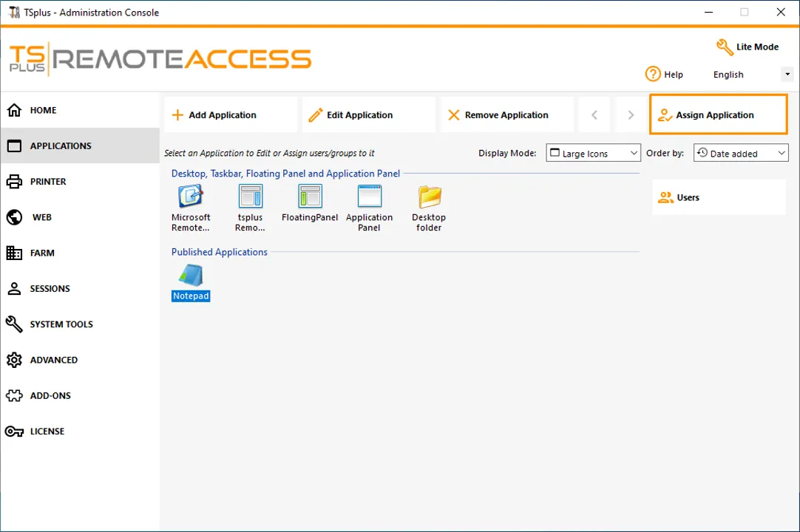This screenshot has width=800, height=532.
Task: Select the tsplus Remote Taskbar icon
Action: [x=250, y=197]
